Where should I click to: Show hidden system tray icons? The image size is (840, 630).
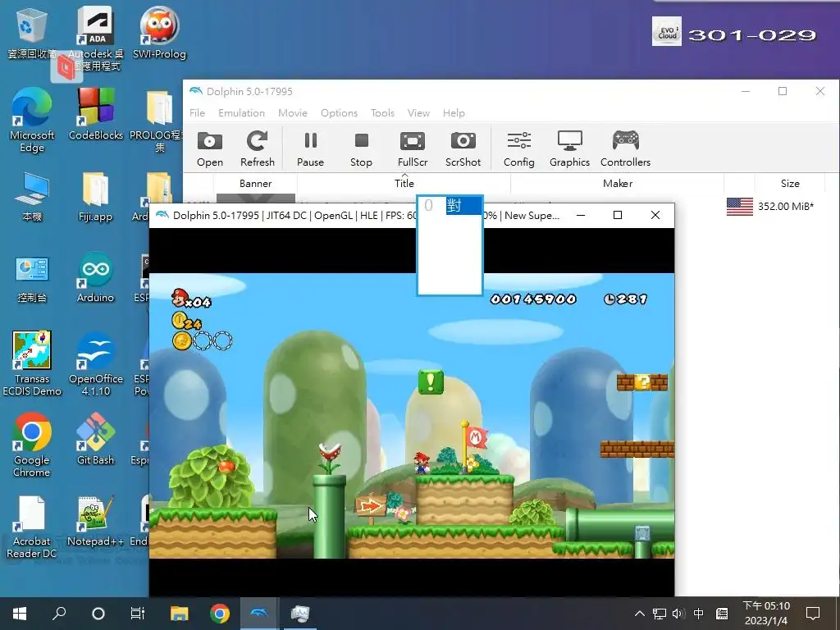[640, 614]
